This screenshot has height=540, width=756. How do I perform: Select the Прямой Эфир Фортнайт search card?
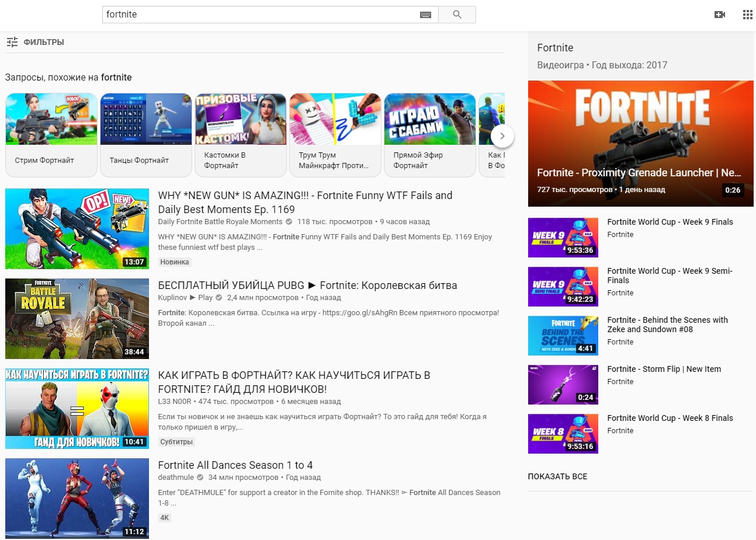click(430, 135)
